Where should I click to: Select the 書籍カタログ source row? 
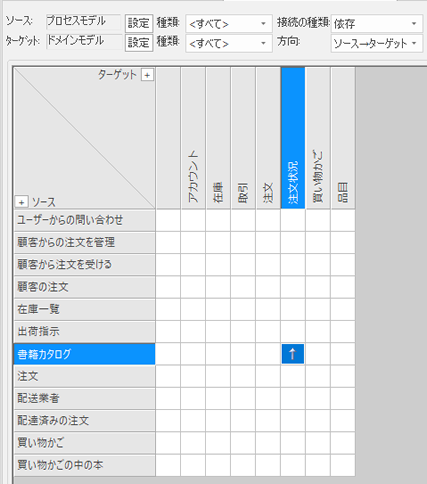tap(85, 354)
